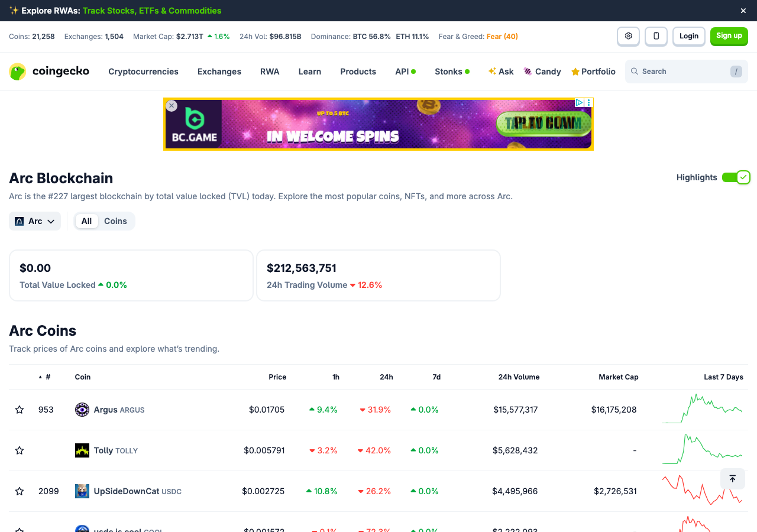Dismiss the Explore RWAs top banner
Viewport: 757px width, 532px height.
743,11
